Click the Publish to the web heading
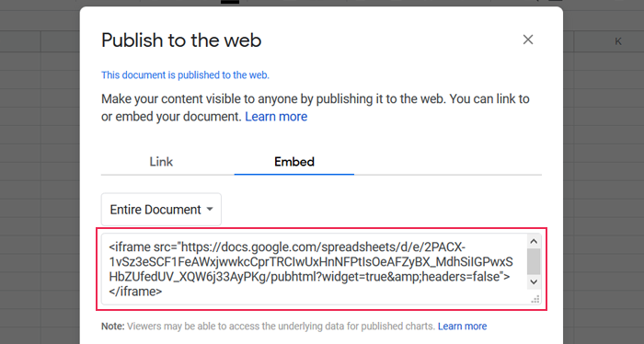This screenshot has height=344, width=644. coord(181,40)
